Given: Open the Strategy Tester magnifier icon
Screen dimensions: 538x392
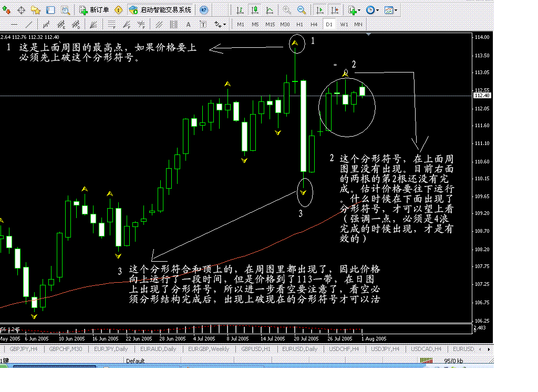Looking at the screenshot, I should tap(65, 10).
